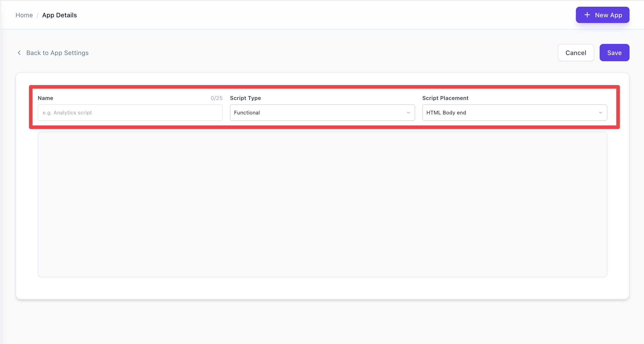Click the back arrow beside App Settings

click(x=20, y=52)
